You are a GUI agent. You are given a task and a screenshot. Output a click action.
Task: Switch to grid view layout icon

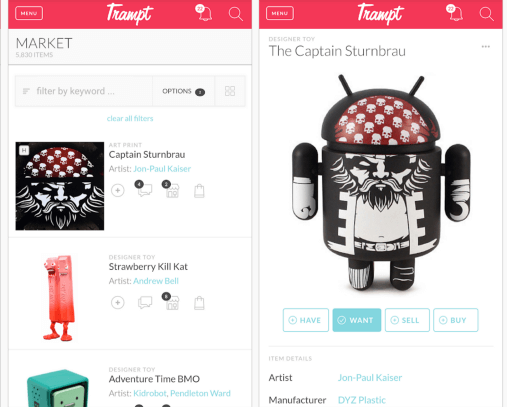click(230, 91)
